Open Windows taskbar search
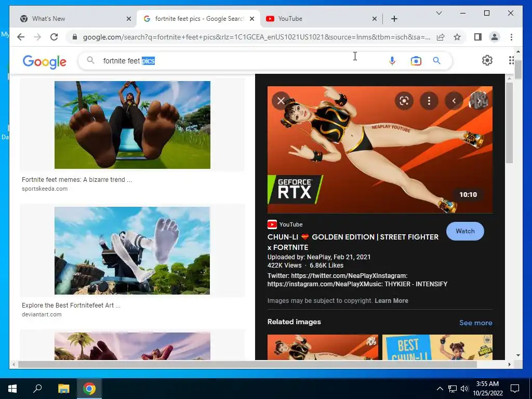The height and width of the screenshot is (399, 532). click(x=37, y=389)
